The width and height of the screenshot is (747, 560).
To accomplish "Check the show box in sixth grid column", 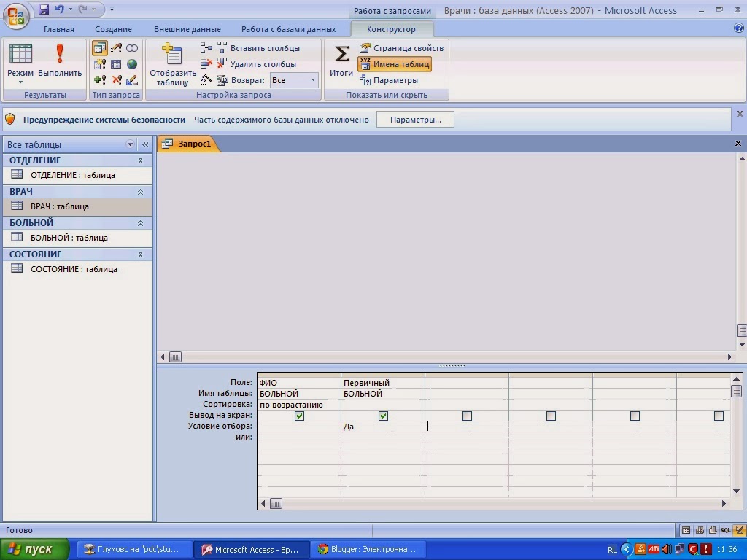I will [719, 416].
